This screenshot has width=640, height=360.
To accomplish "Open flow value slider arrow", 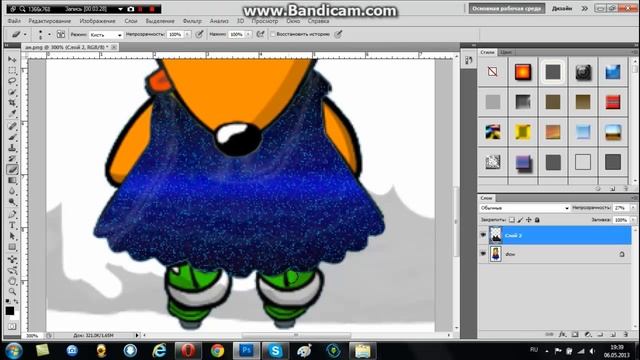I will click(x=248, y=35).
